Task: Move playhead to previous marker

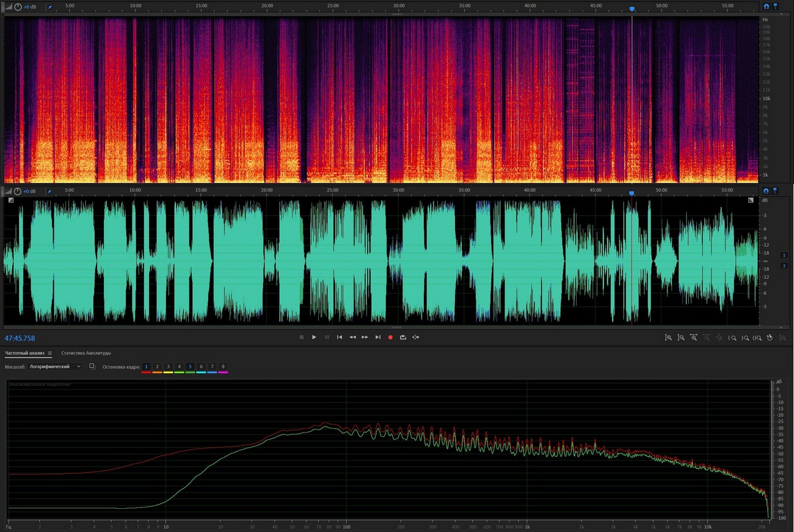Action: click(x=340, y=337)
